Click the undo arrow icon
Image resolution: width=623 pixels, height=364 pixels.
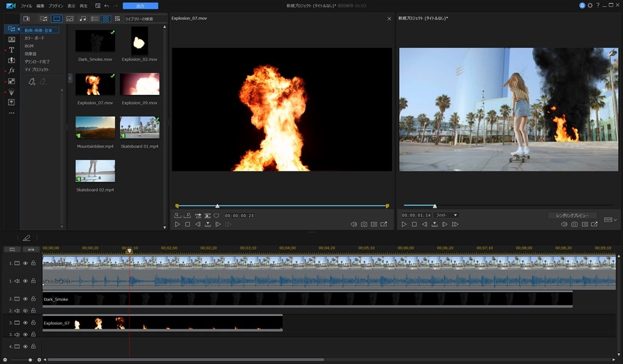pyautogui.click(x=107, y=5)
